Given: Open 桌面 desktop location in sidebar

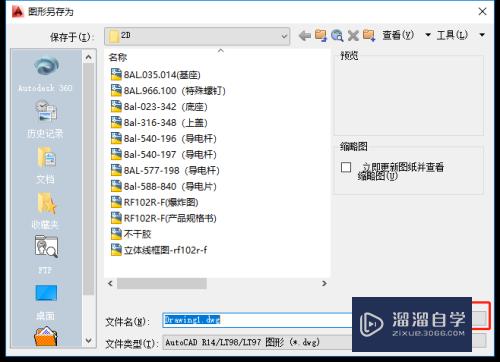Looking at the screenshot, I should (x=45, y=302).
